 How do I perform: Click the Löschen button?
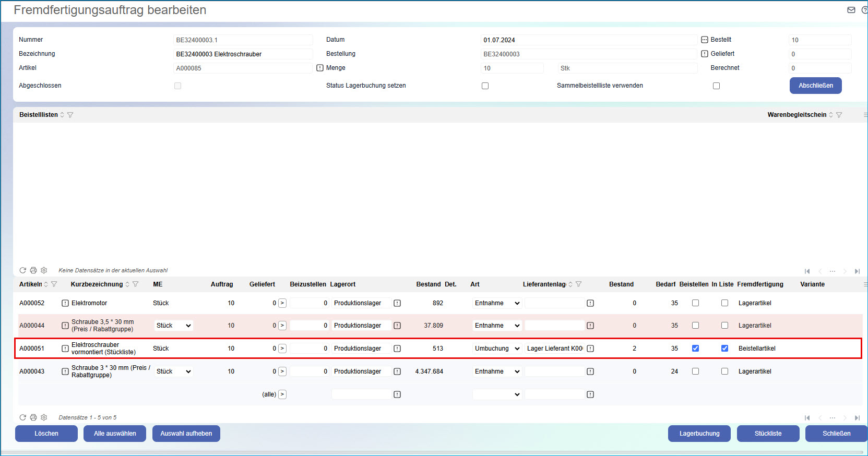click(46, 434)
